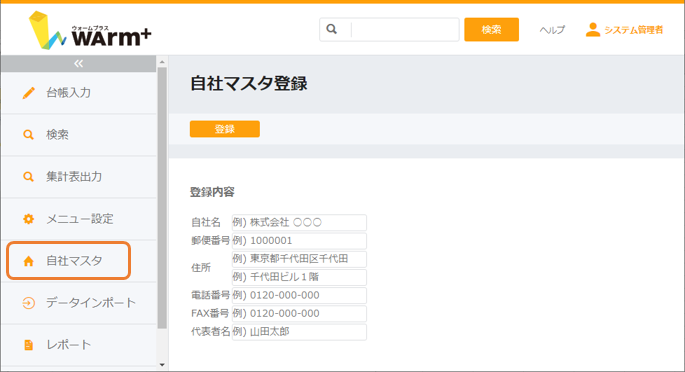The image size is (685, 372).
Task: Open the データインポート menu item
Action: [79, 303]
